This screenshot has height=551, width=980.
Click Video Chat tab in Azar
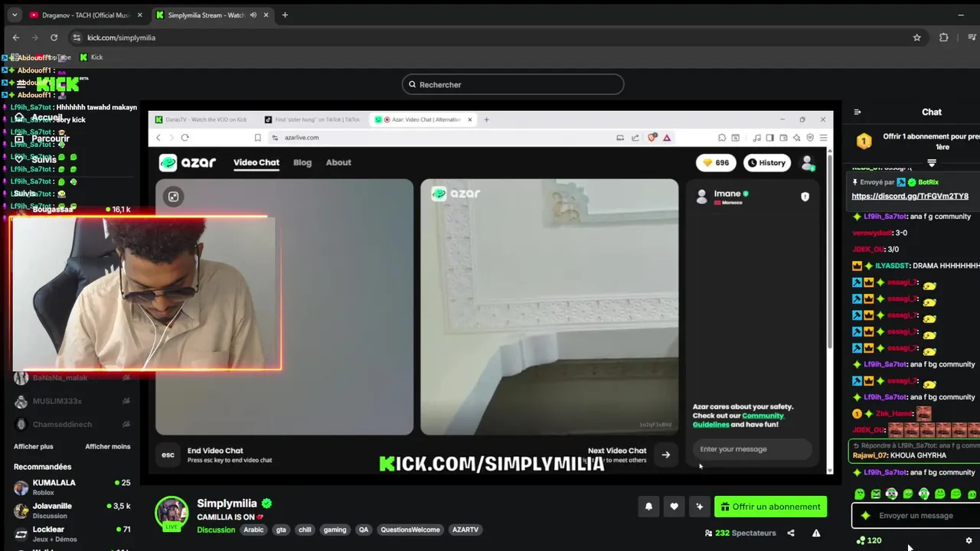(x=256, y=162)
